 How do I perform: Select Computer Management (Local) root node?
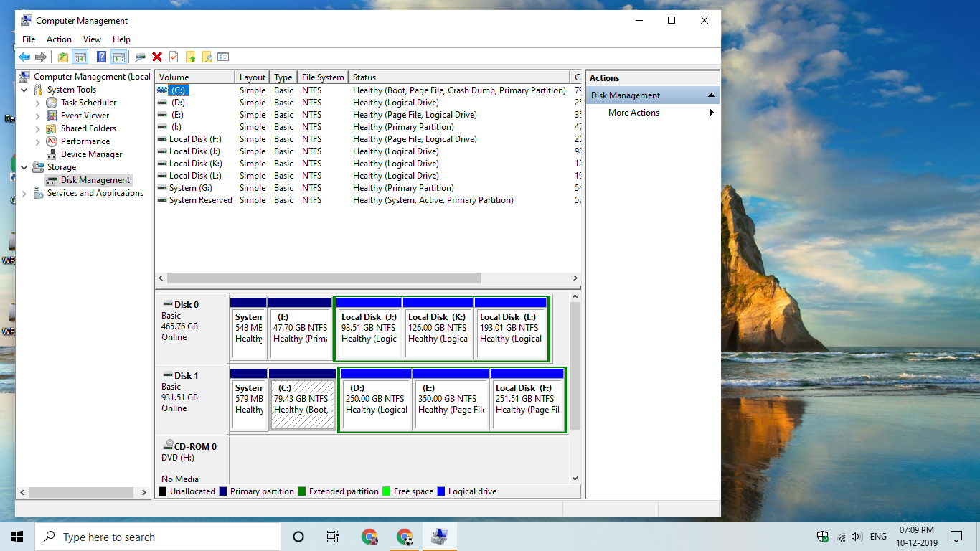point(91,77)
